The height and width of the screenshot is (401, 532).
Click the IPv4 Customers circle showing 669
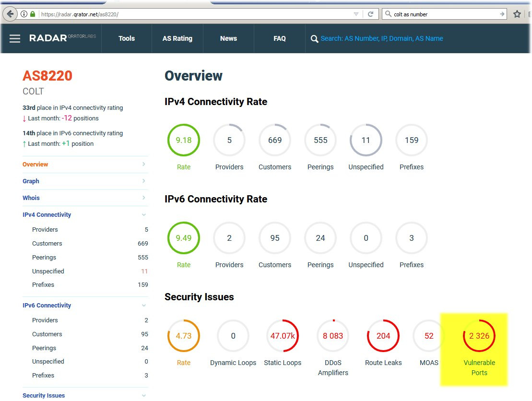275,140
